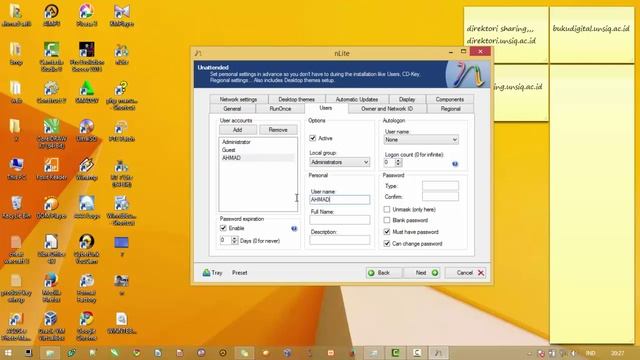Open the Winamp desktop shortcut
The height and width of the screenshot is (360, 640).
coord(87,169)
